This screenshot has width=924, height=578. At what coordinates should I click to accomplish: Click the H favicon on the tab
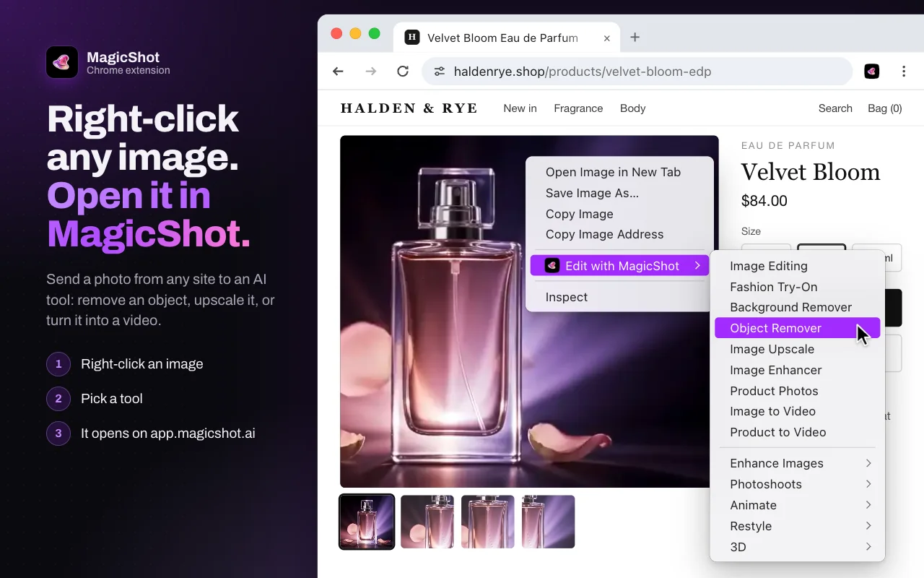pyautogui.click(x=412, y=38)
